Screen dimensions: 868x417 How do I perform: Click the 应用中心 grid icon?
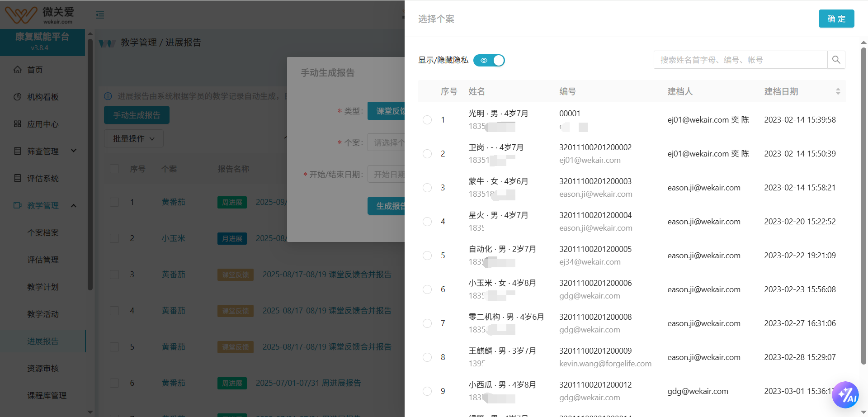[18, 124]
